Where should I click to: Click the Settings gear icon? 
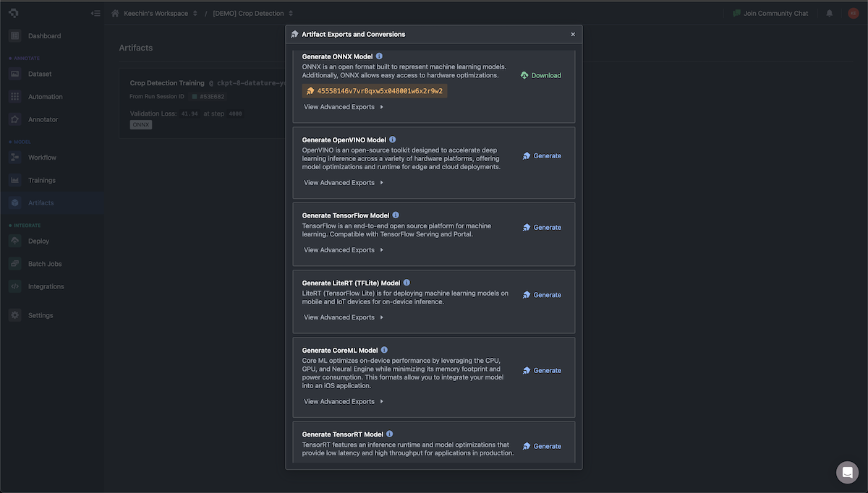(x=15, y=315)
